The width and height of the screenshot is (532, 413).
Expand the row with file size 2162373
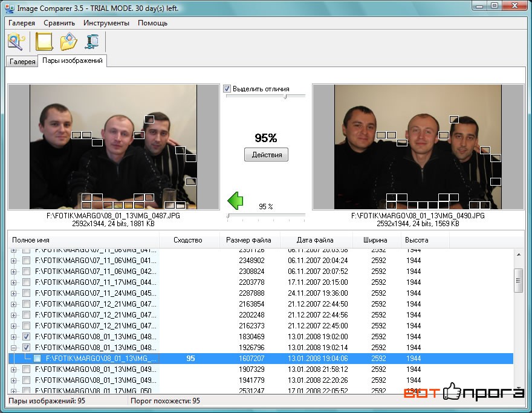pyautogui.click(x=13, y=326)
